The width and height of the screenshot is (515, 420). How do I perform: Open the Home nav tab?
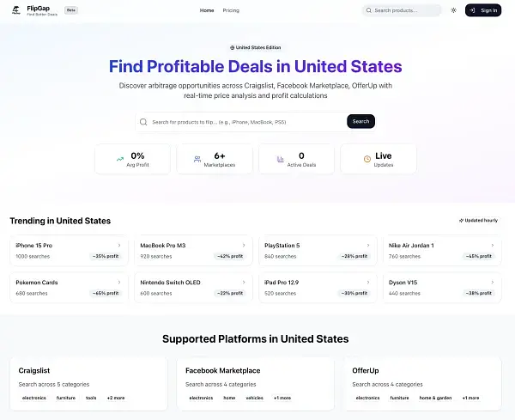point(207,10)
